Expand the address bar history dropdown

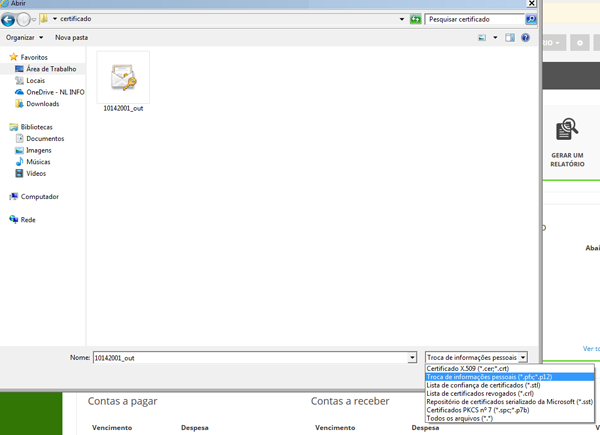point(402,19)
